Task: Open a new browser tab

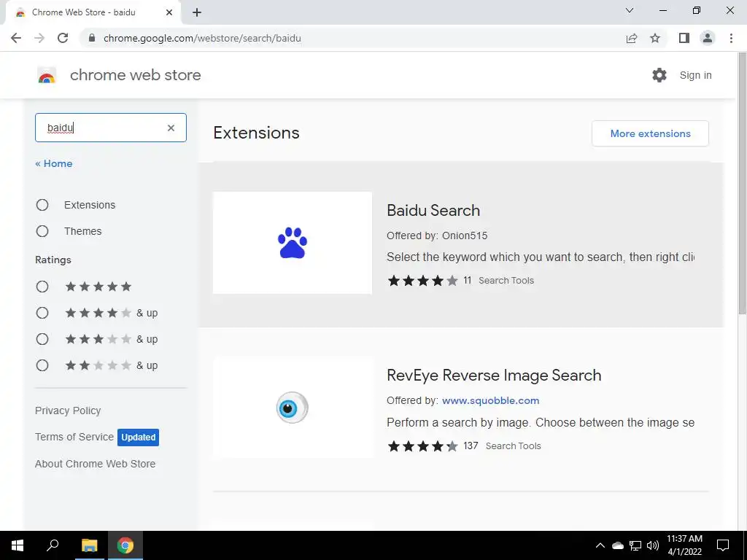Action: [197, 12]
